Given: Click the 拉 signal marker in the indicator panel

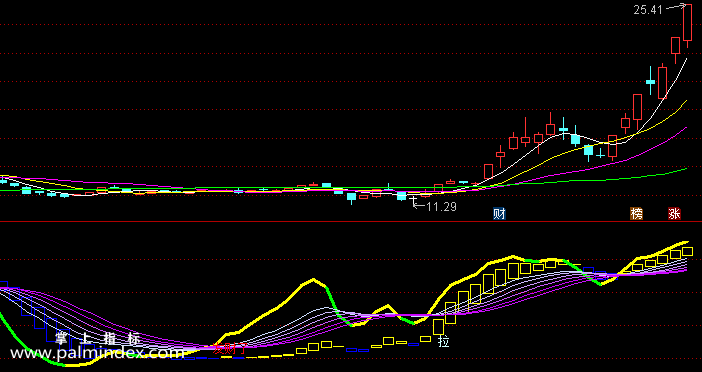Looking at the screenshot, I should 444,341.
